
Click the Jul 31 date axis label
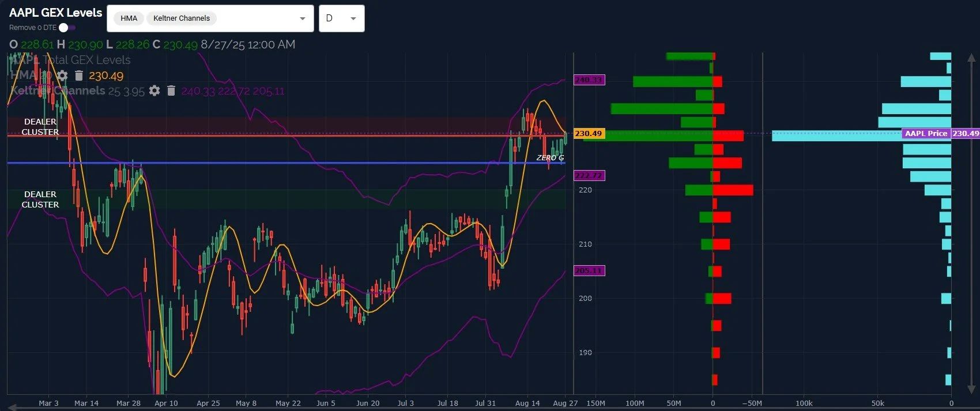(x=485, y=403)
